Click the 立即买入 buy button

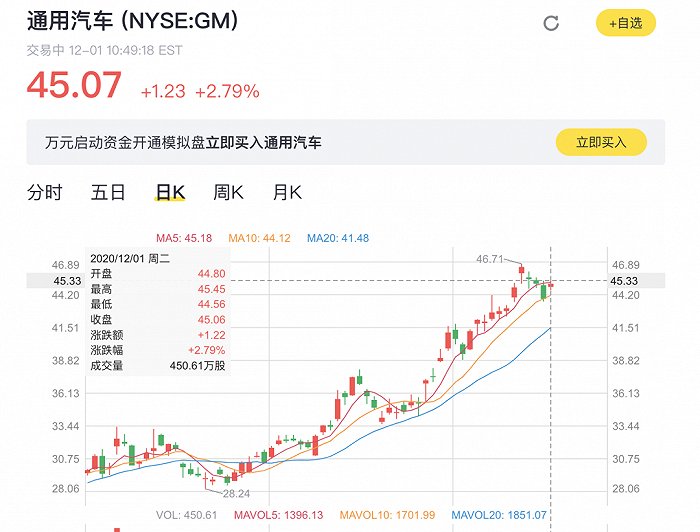pos(601,142)
